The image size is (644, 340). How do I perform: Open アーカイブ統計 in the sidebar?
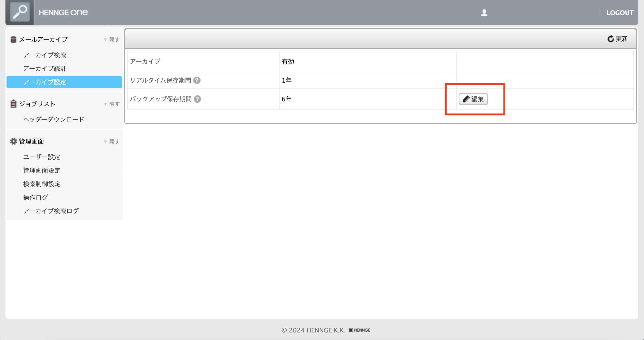[45, 69]
